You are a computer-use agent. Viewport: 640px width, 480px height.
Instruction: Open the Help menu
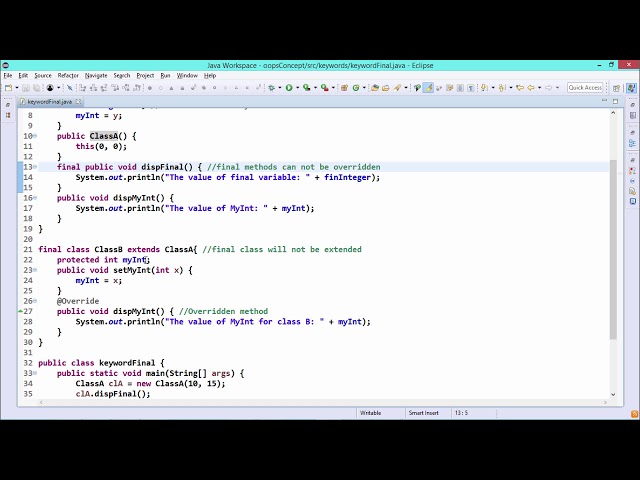[210, 76]
